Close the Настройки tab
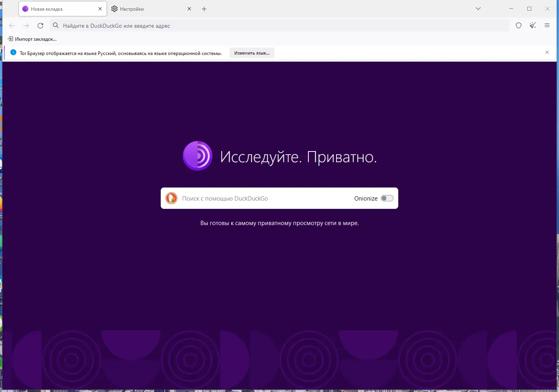This screenshot has width=559, height=392. pyautogui.click(x=189, y=9)
